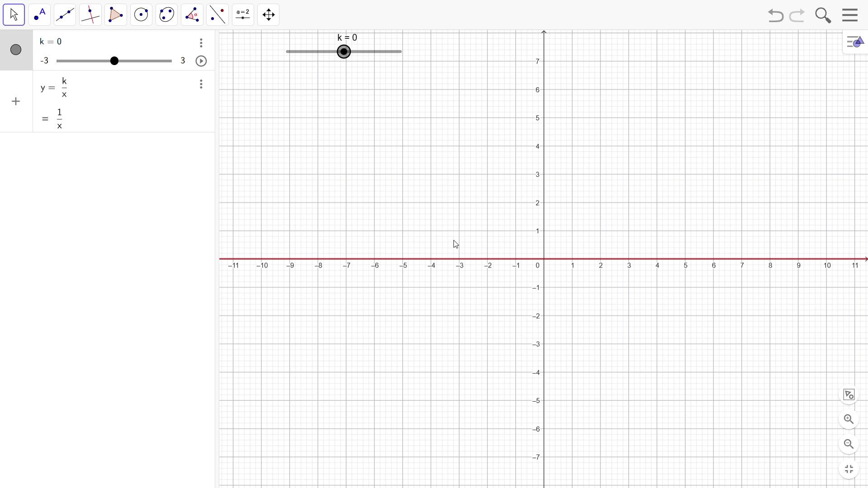Open the Style Bar toggle

[x=854, y=42]
